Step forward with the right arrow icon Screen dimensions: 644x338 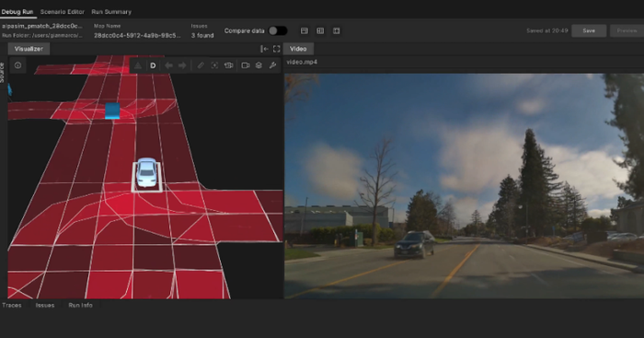tap(182, 65)
